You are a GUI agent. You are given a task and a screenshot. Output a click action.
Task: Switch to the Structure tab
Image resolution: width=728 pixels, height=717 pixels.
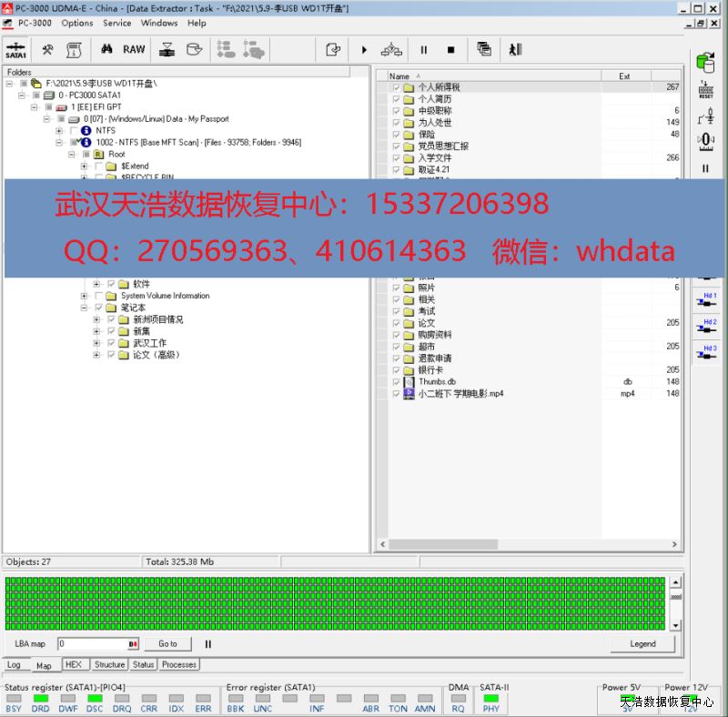109,664
